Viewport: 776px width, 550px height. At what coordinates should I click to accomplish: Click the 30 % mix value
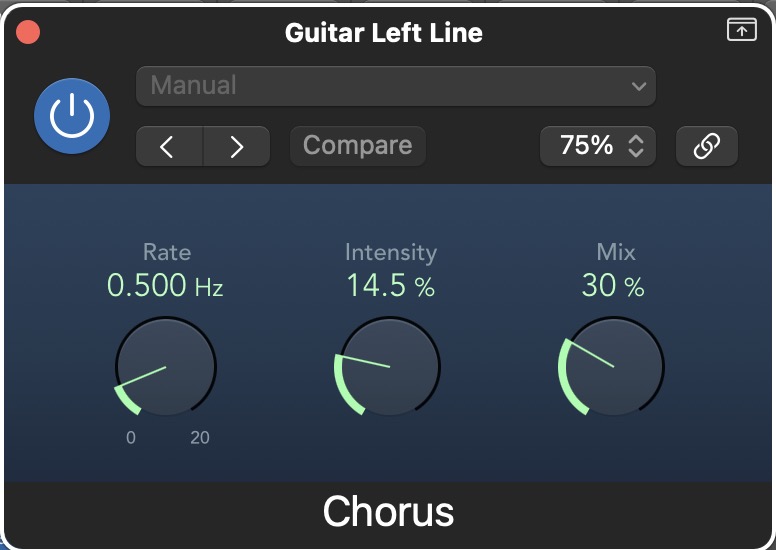click(x=613, y=286)
